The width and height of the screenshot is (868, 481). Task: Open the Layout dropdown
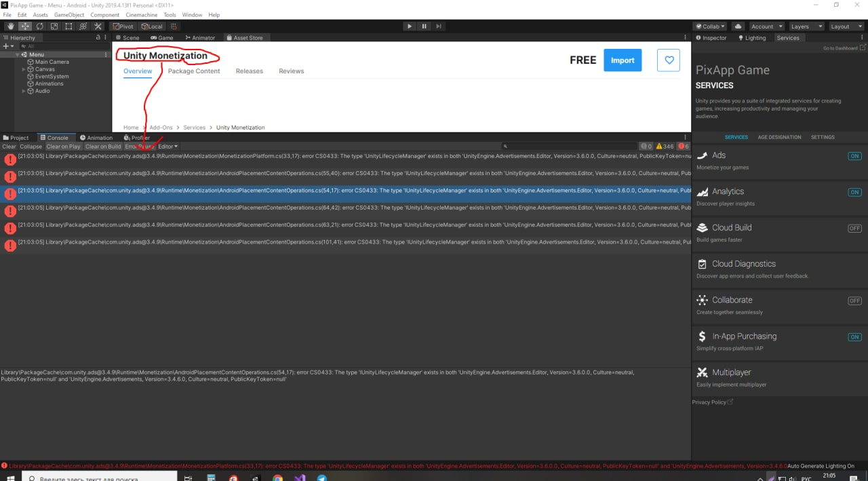point(845,26)
